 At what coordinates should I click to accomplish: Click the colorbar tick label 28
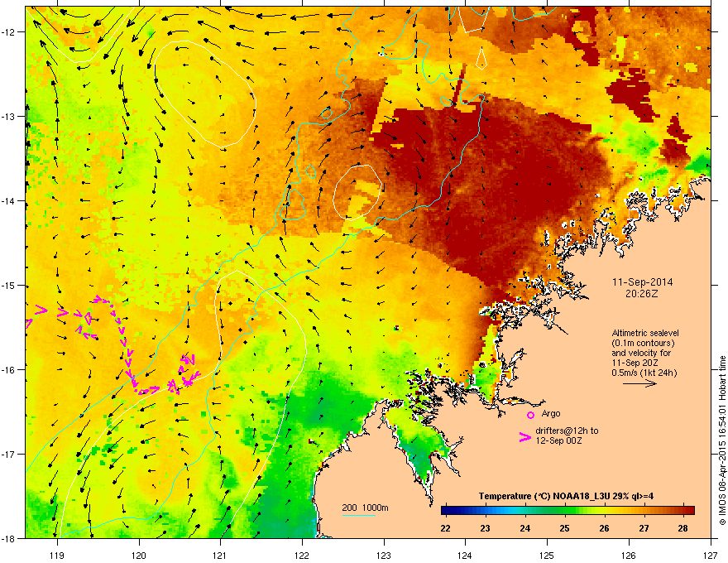click(683, 528)
